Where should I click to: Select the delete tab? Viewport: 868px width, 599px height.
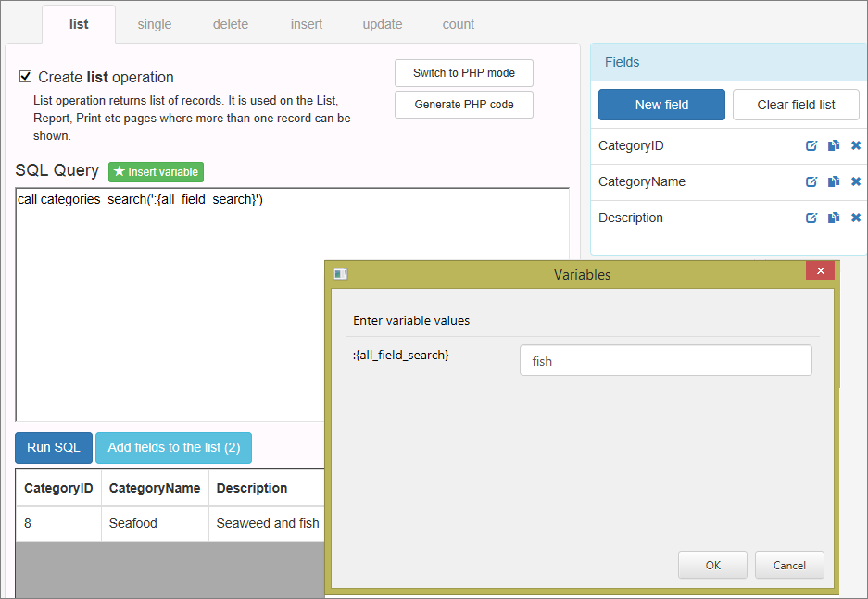pyautogui.click(x=230, y=25)
